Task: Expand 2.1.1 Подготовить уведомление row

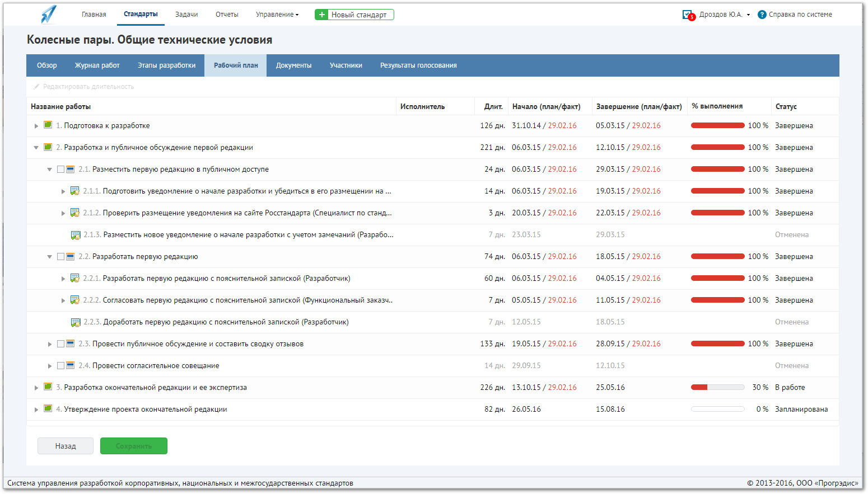Action: click(x=63, y=191)
